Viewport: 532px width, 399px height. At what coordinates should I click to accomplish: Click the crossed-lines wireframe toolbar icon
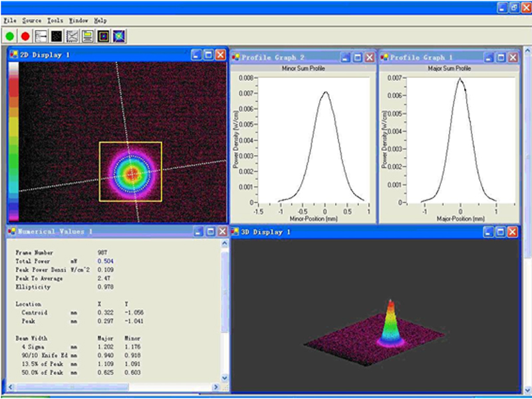72,36
